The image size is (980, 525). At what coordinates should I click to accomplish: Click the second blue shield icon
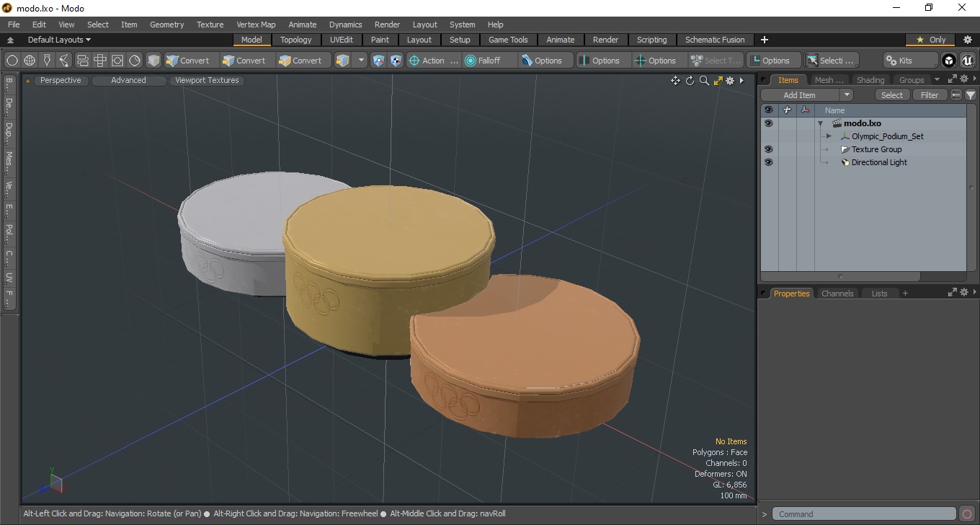396,61
